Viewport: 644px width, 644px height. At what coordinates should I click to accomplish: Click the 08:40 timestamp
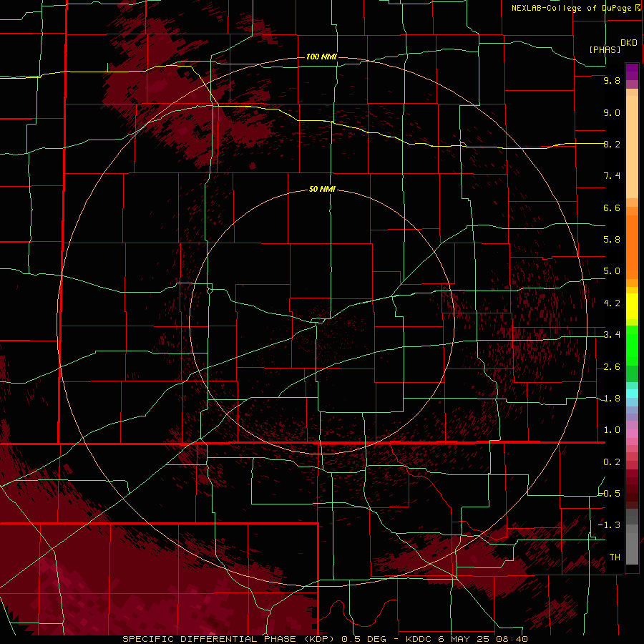coord(512,639)
